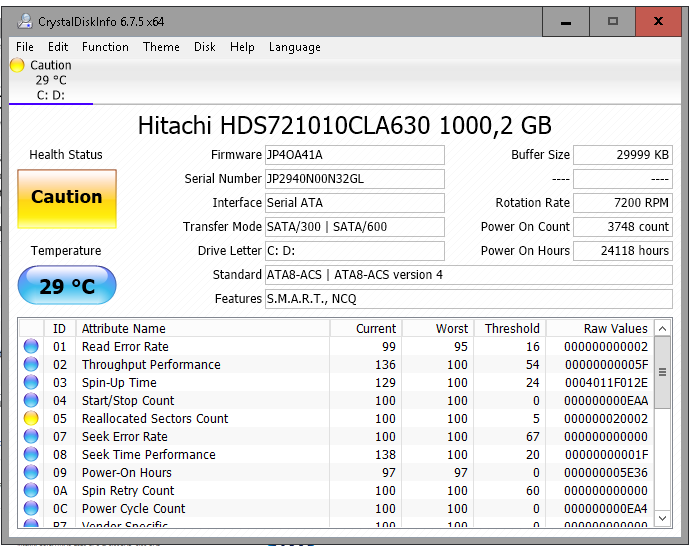695x546 pixels.
Task: Select the Read Error Rate attribute name
Action: (125, 346)
